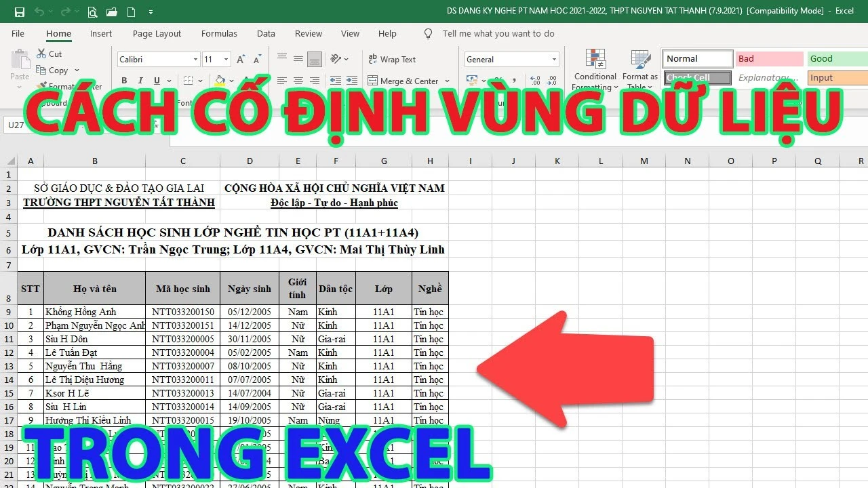The image size is (868, 488).
Task: Click the Save icon in quick access toolbar
Action: pos(20,12)
